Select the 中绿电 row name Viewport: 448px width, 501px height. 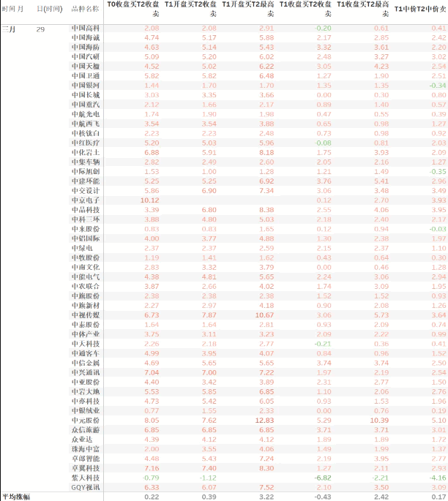pyautogui.click(x=82, y=248)
